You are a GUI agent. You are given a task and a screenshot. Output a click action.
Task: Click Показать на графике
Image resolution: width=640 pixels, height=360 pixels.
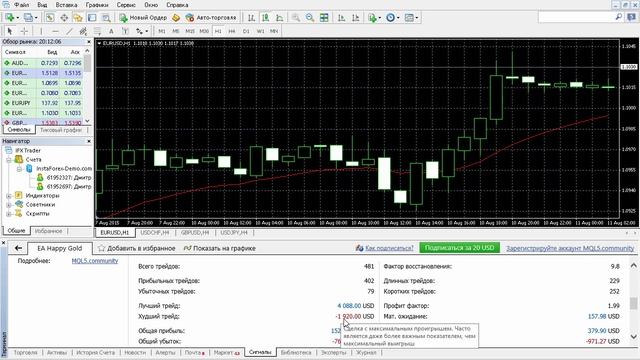(x=220, y=248)
